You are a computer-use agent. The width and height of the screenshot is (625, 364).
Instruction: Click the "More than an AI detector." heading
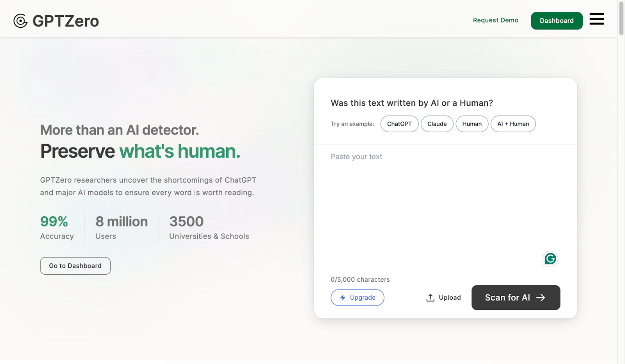click(120, 130)
